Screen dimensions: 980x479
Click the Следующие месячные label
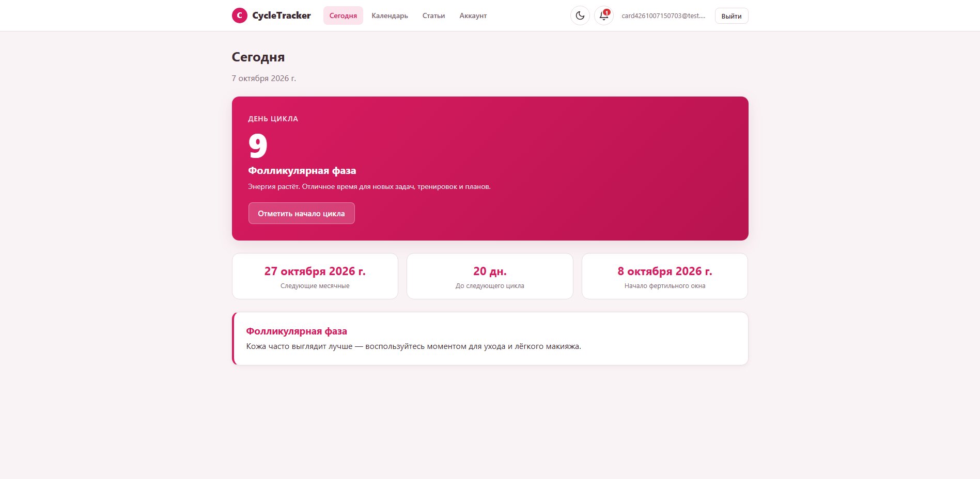pyautogui.click(x=315, y=286)
